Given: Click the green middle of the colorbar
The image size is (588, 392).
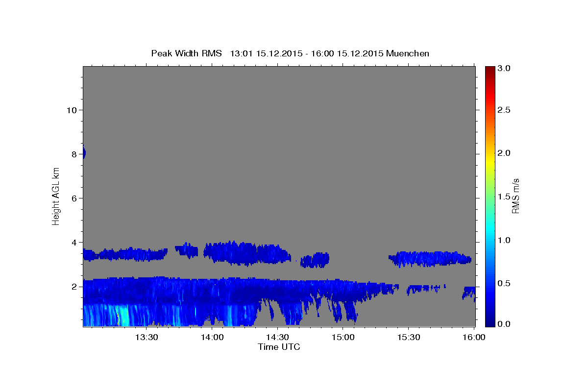Looking at the screenshot, I should tap(490, 196).
